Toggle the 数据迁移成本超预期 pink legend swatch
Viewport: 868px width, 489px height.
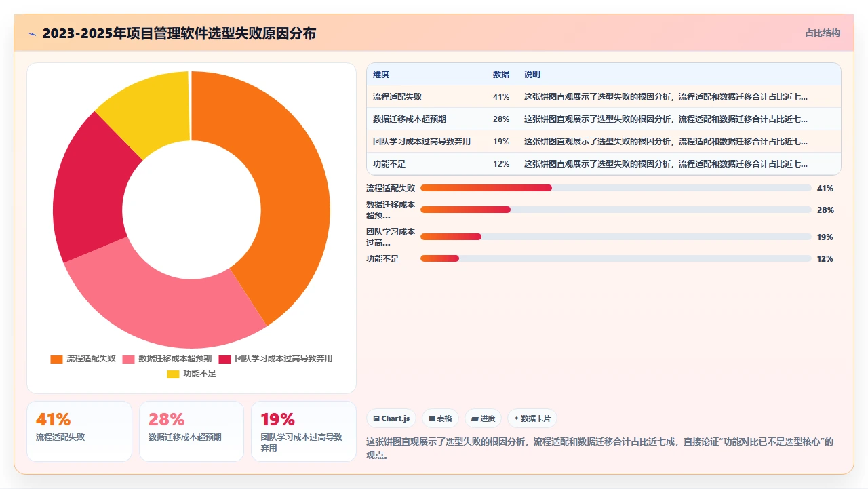[128, 359]
